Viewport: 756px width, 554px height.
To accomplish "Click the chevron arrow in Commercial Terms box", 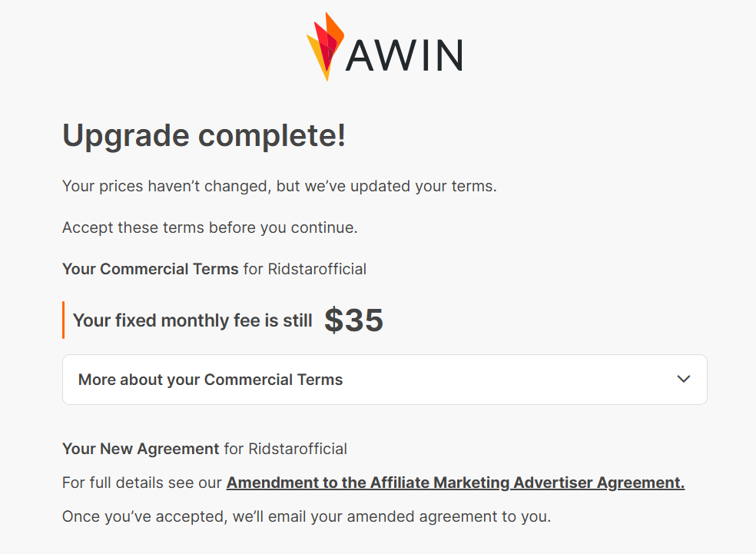I will [x=683, y=379].
